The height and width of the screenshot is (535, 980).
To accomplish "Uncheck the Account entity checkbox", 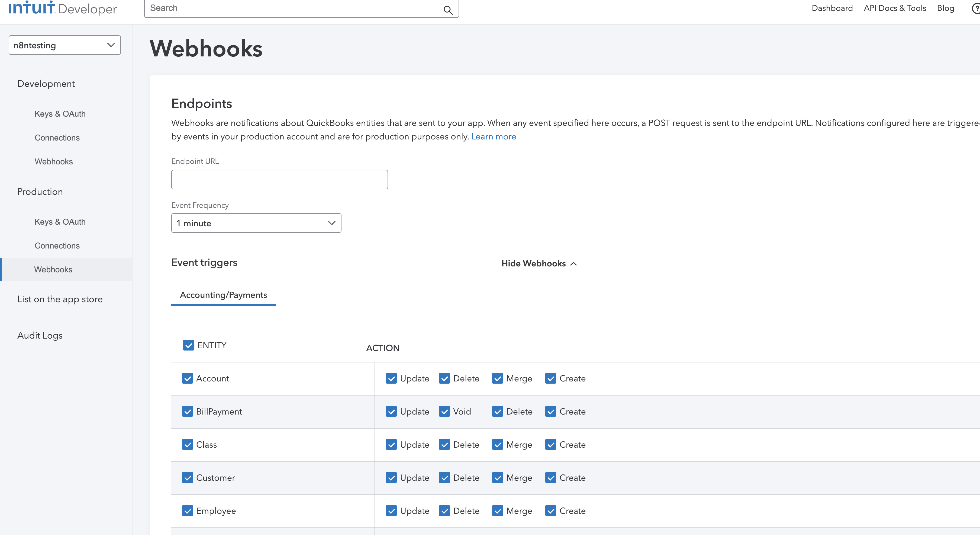I will pos(187,378).
